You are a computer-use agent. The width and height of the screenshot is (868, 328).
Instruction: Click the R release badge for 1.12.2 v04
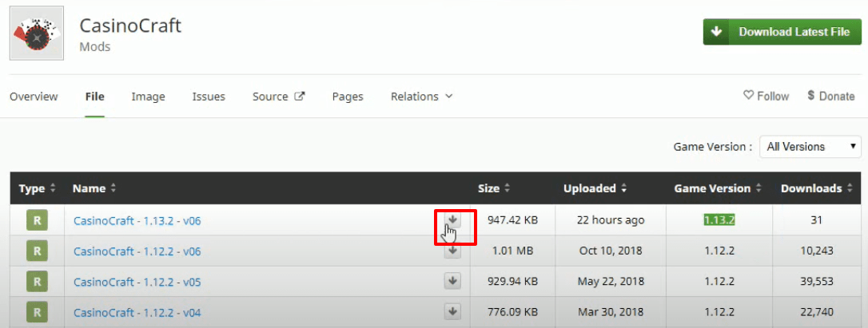(x=37, y=312)
